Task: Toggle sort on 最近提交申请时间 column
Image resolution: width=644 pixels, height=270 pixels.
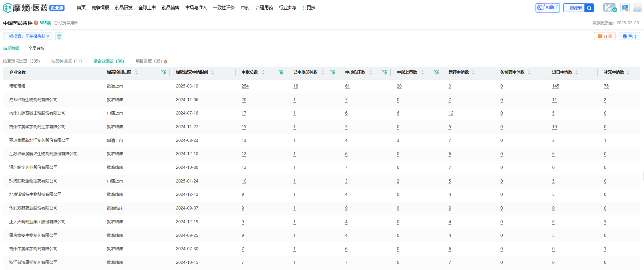Action: tap(213, 72)
